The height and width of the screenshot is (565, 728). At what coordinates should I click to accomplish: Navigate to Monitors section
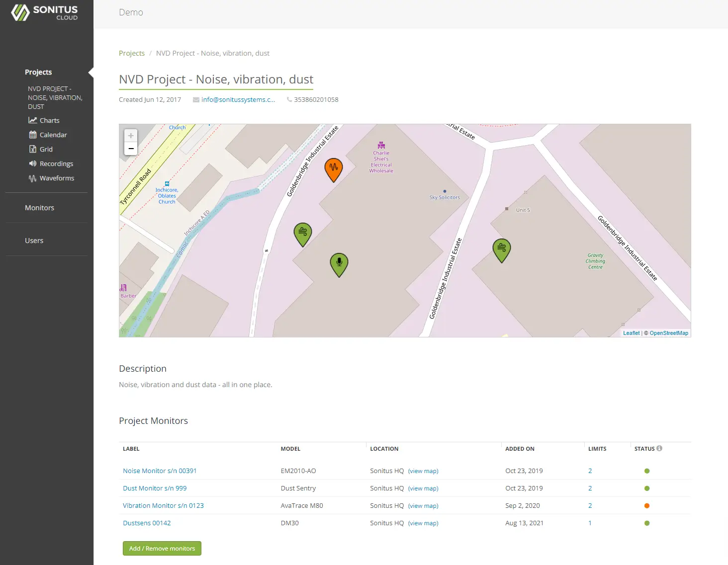(39, 208)
